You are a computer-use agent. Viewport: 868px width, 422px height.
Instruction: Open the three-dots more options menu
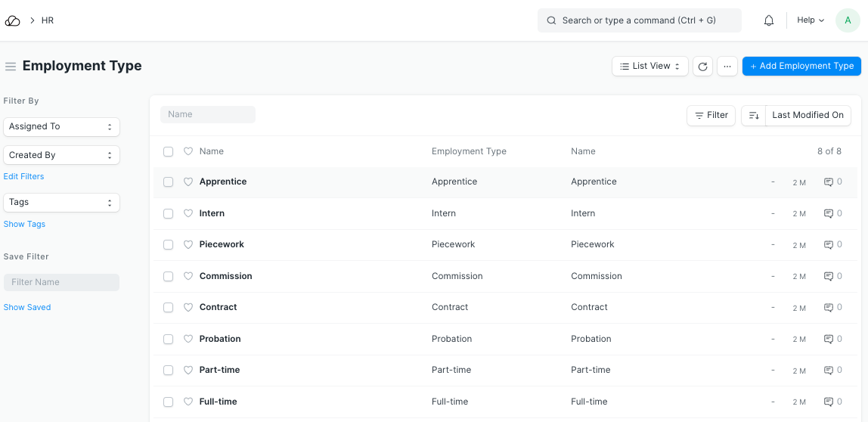[x=727, y=67]
